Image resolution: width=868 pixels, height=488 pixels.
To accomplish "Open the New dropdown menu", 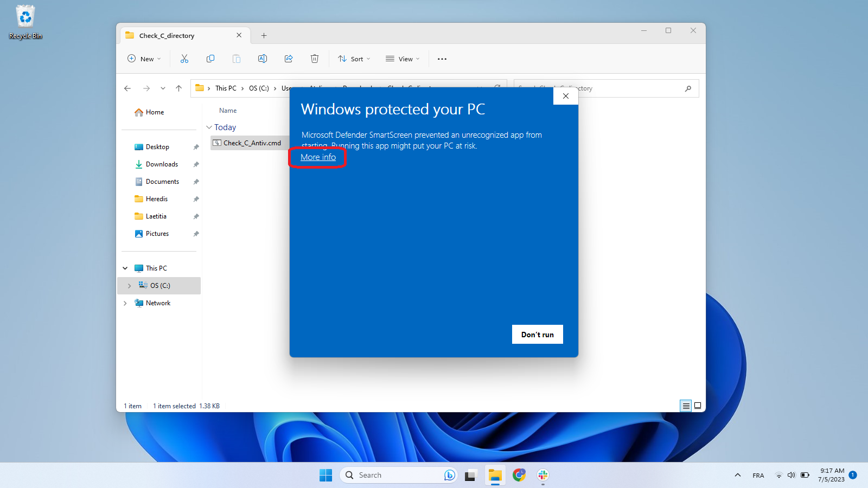I will point(144,59).
